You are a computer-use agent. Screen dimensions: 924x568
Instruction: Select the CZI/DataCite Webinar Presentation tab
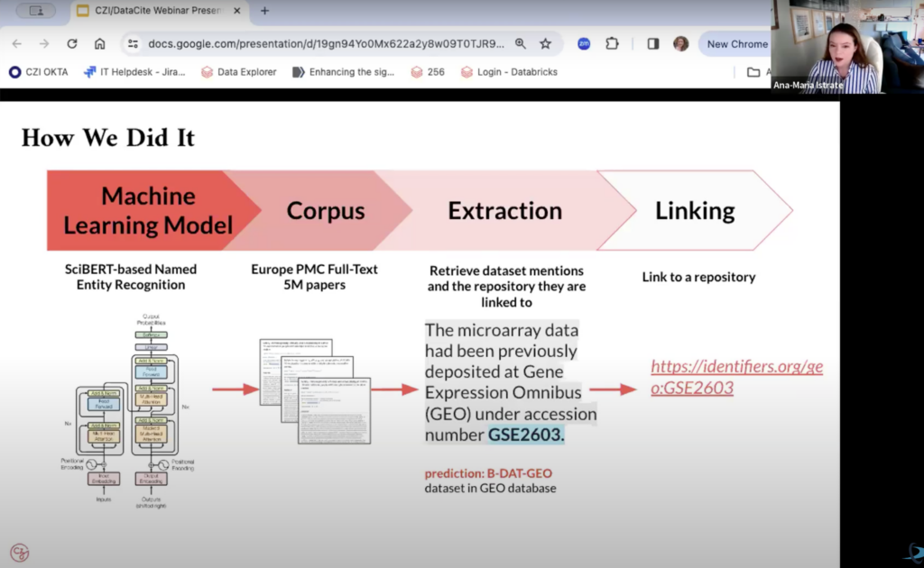[153, 11]
